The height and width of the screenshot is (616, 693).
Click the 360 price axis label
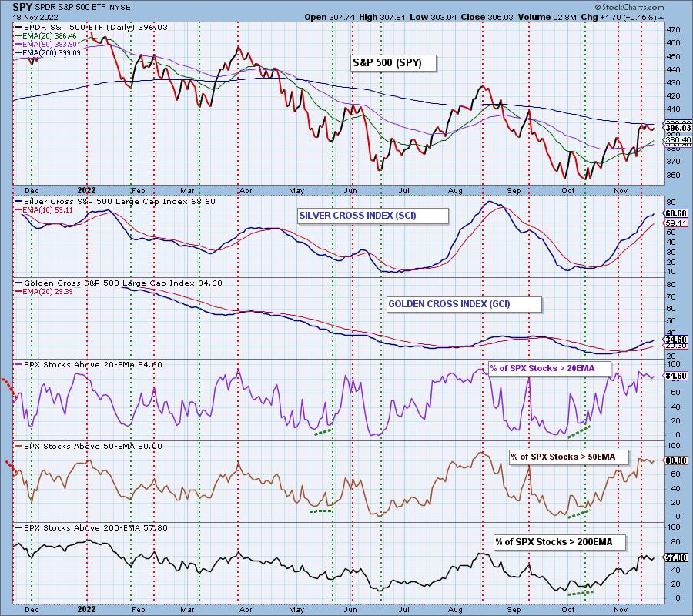674,175
